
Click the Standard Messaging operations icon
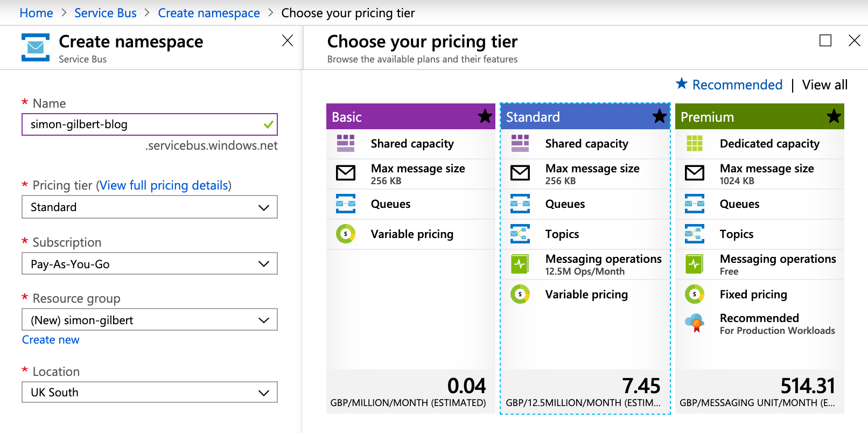click(x=520, y=264)
